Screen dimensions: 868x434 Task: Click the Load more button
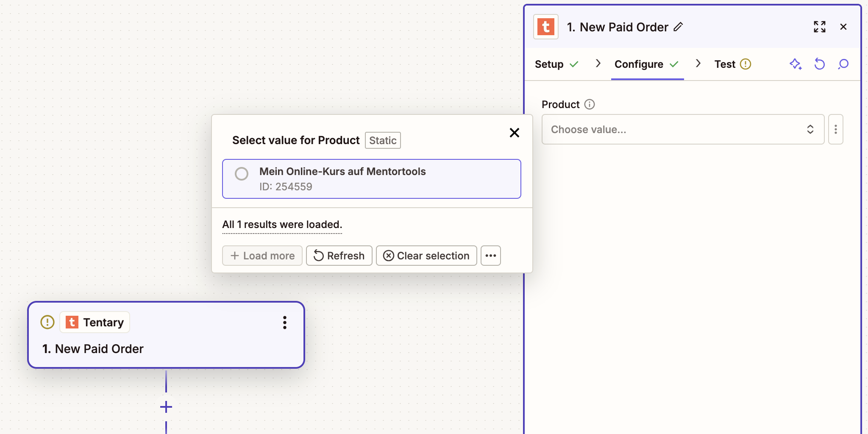coord(262,256)
